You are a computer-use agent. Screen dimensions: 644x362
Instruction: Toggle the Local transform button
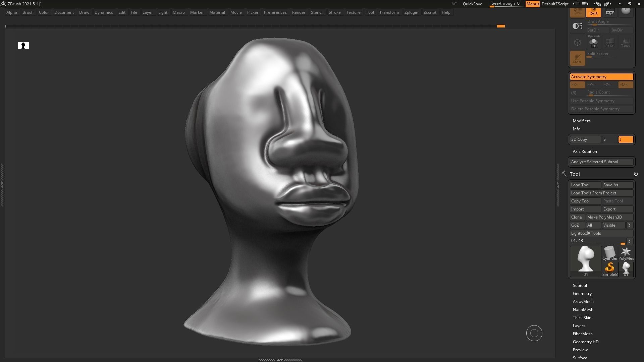point(577,12)
